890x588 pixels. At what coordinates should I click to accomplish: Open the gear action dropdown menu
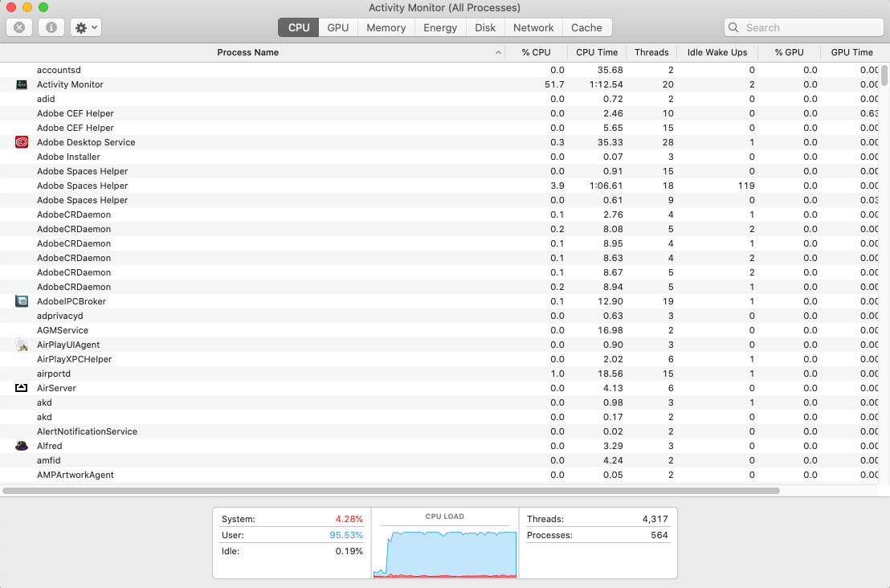pyautogui.click(x=86, y=27)
